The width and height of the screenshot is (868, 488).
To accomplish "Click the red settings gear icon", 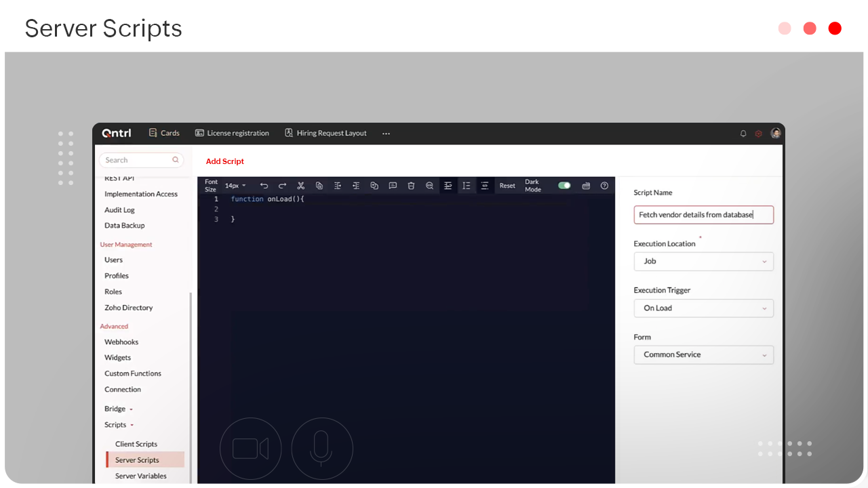I will [x=759, y=134].
